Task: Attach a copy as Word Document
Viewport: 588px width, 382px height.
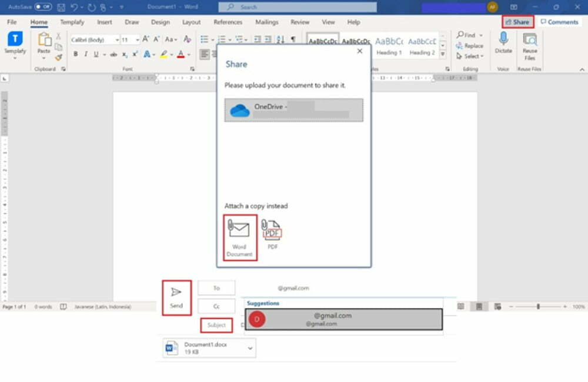Action: pos(240,237)
